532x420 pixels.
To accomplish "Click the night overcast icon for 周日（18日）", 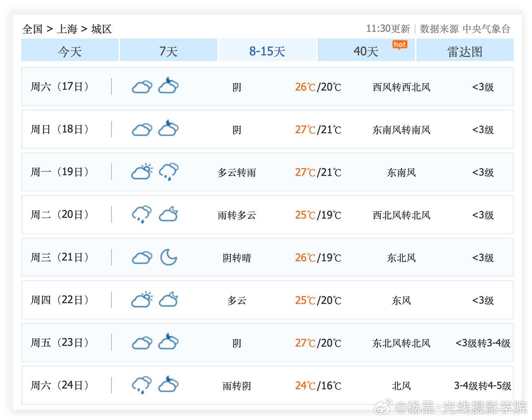I will tap(168, 128).
